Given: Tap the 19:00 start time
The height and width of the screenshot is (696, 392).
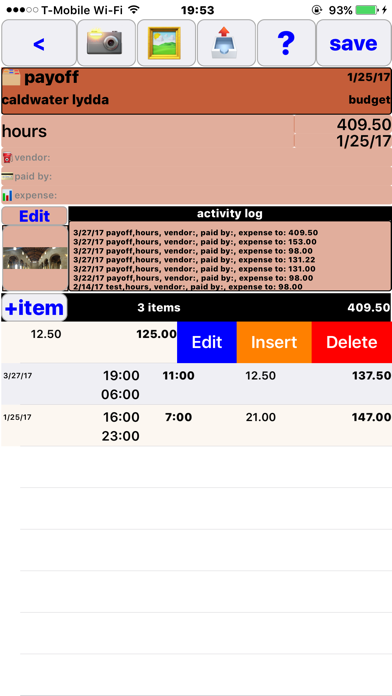Looking at the screenshot, I should tap(121, 376).
